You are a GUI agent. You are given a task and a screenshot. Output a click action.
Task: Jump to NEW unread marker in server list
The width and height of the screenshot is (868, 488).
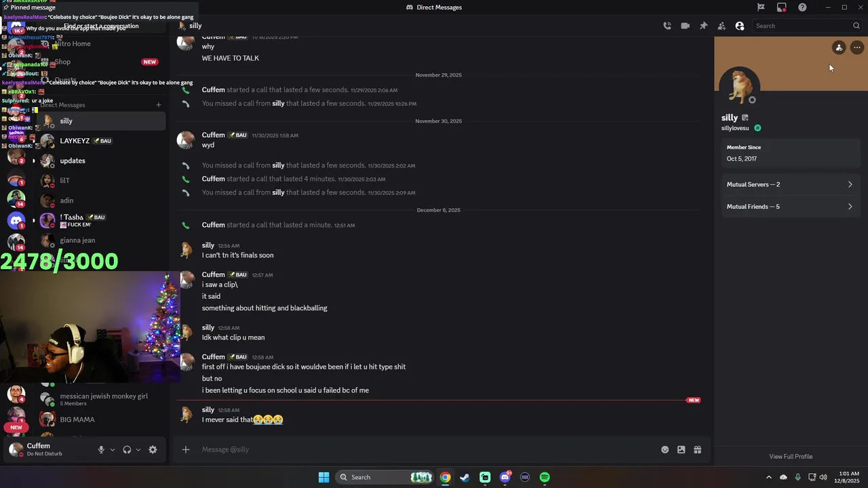(16, 428)
